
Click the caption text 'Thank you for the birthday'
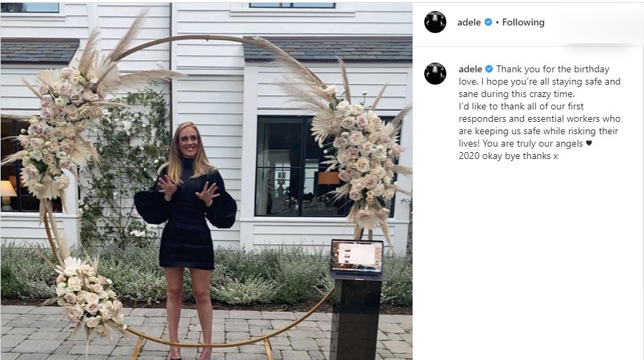click(x=553, y=69)
